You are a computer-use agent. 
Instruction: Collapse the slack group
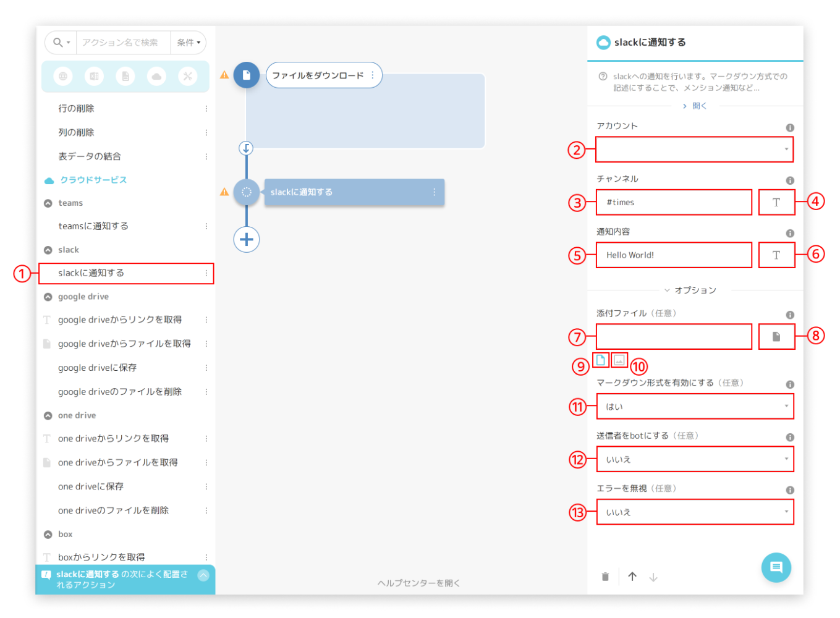[x=48, y=250]
